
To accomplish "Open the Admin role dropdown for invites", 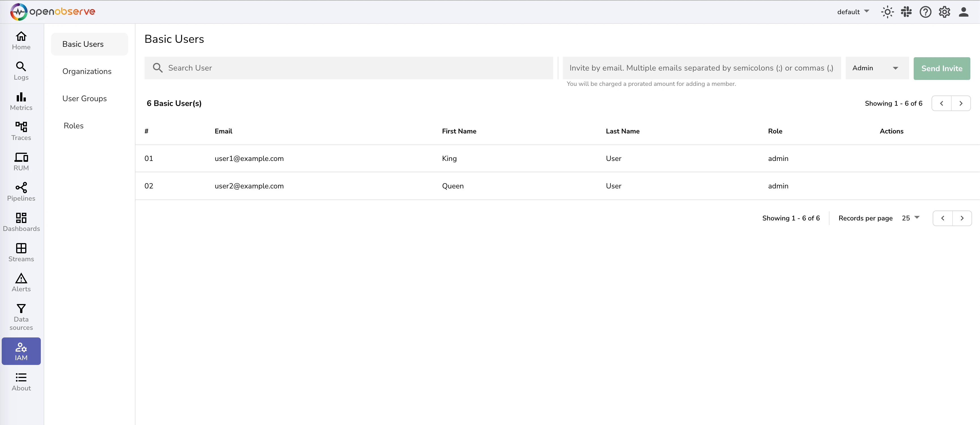I will [x=877, y=68].
